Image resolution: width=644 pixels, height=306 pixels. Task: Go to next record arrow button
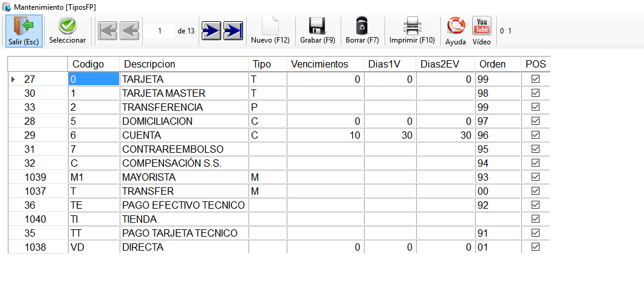211,31
